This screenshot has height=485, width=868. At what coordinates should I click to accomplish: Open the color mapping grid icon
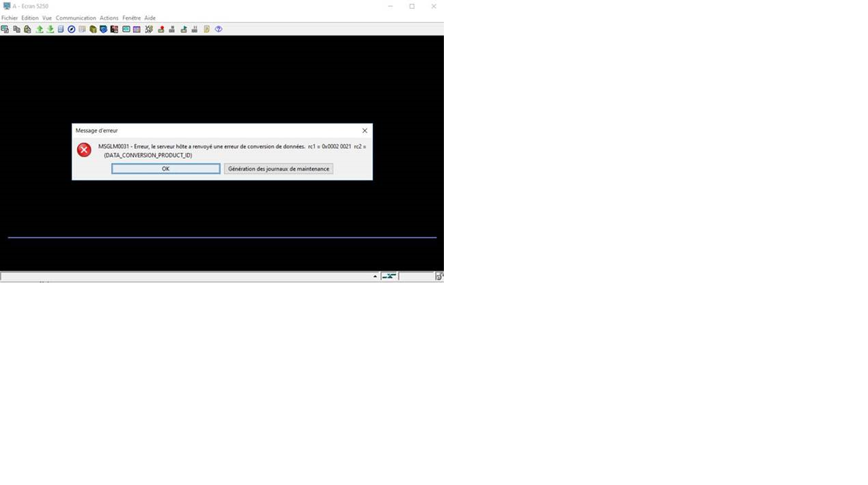[136, 29]
